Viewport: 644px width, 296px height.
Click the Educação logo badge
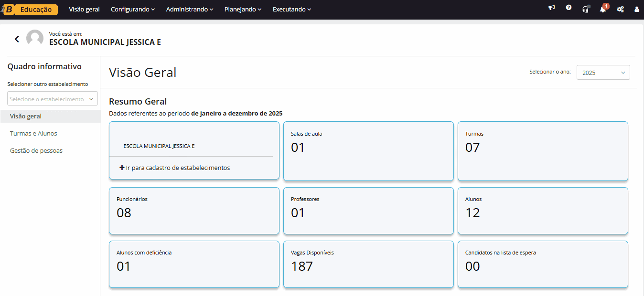pos(35,9)
